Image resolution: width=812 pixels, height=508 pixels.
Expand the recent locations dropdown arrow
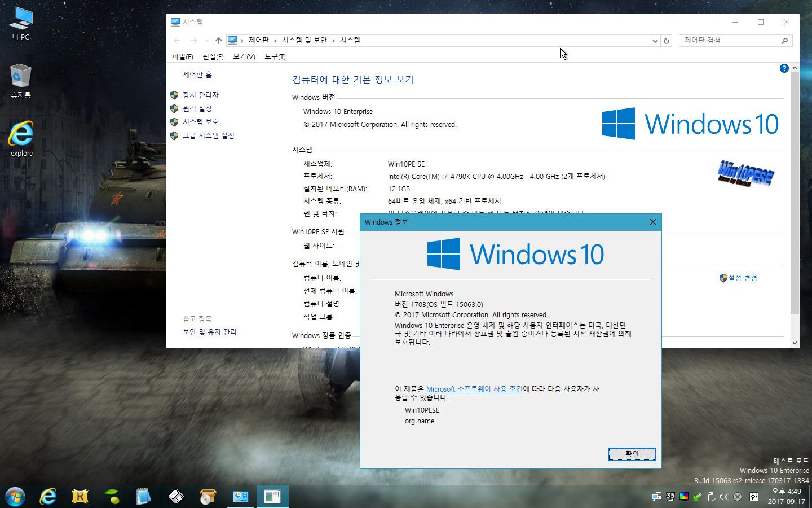coord(207,41)
